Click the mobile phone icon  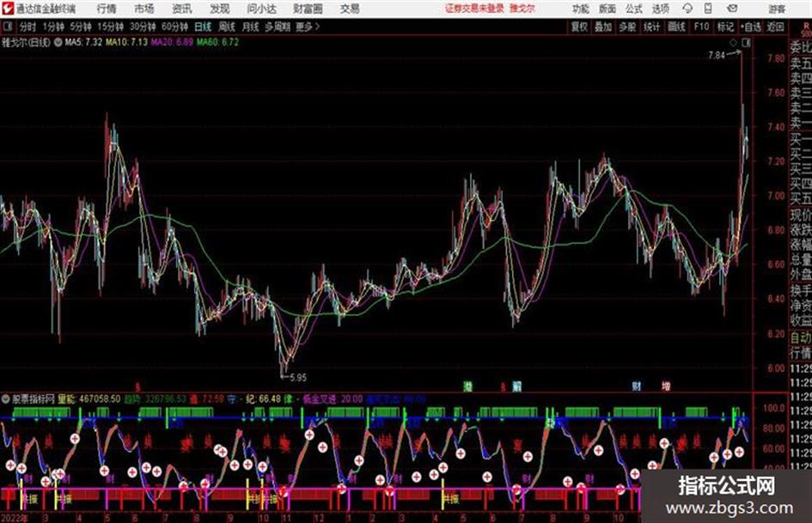[708, 9]
